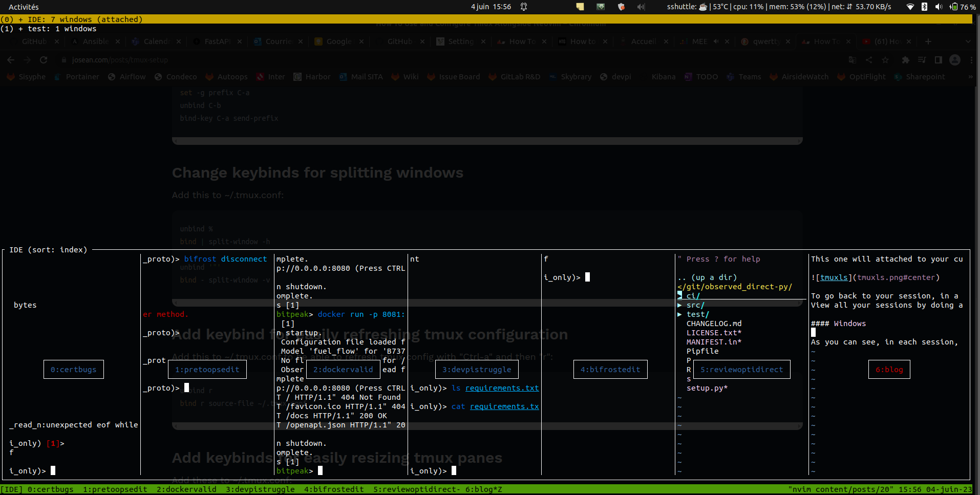This screenshot has width=980, height=495.
Task: Reload the page in Chromium
Action: [x=44, y=60]
